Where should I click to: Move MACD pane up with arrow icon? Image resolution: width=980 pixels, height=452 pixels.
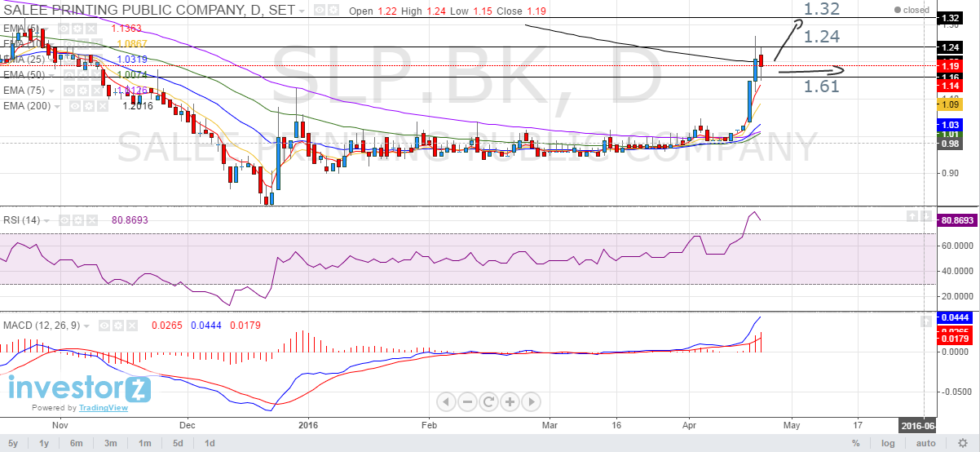coord(926,322)
